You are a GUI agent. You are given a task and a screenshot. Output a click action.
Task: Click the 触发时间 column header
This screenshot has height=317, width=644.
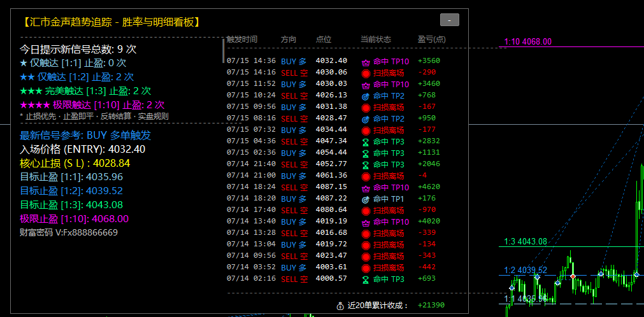(x=242, y=40)
